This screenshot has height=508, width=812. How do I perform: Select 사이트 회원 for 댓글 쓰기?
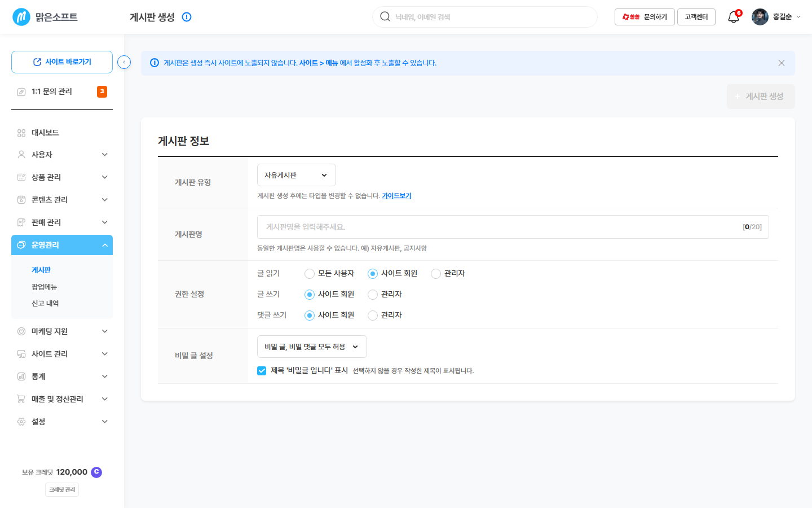tap(309, 316)
